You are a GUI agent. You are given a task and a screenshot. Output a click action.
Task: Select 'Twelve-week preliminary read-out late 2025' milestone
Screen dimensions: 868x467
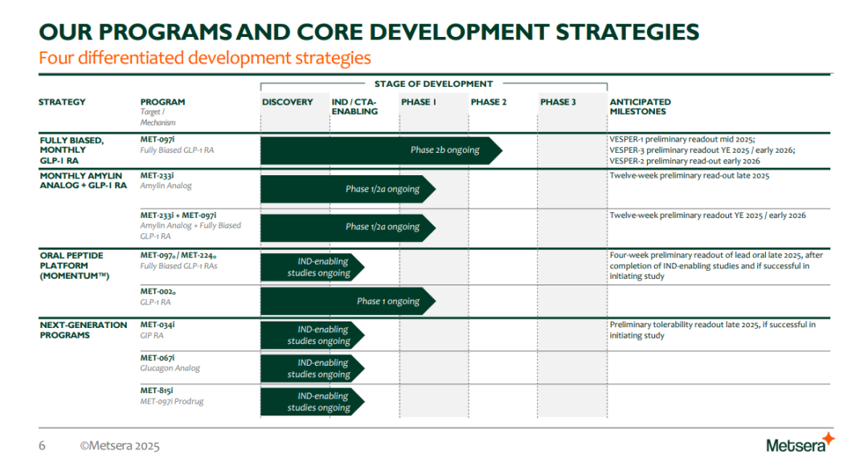coord(690,175)
